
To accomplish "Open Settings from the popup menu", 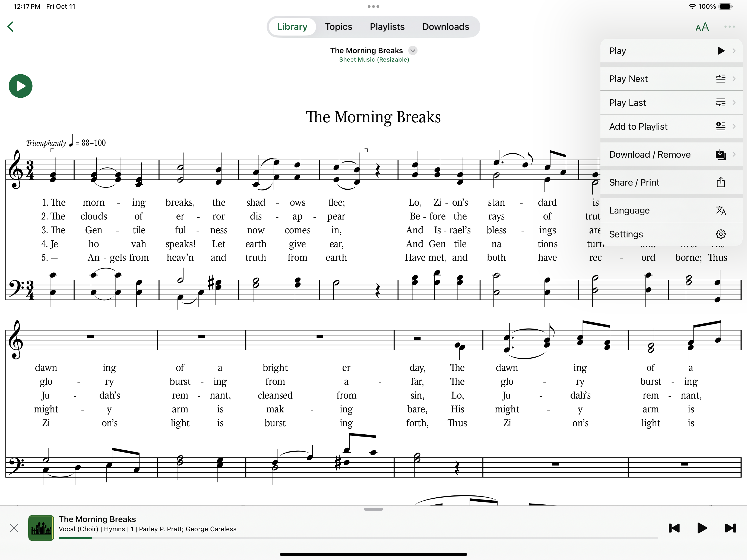I will 671,234.
